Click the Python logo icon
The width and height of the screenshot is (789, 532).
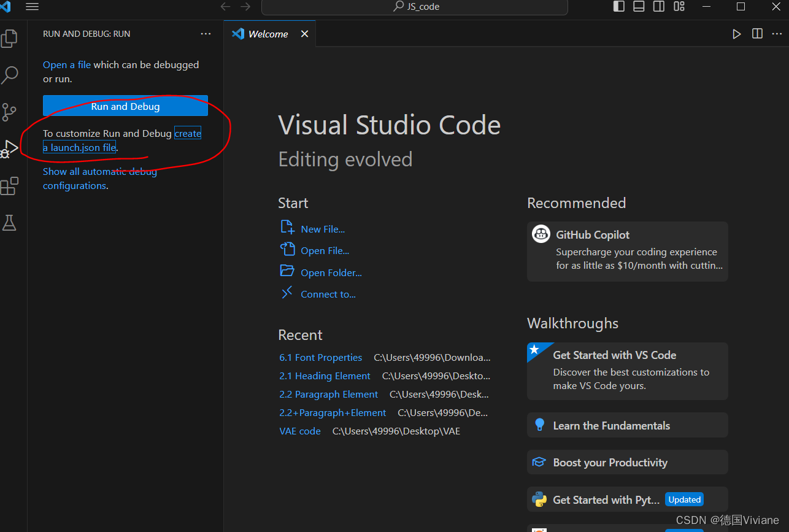click(x=539, y=499)
